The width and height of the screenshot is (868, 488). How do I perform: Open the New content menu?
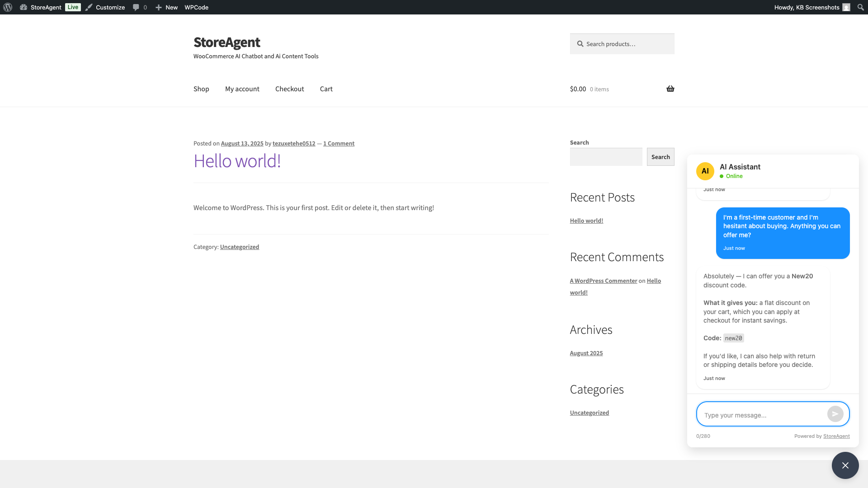click(x=166, y=7)
